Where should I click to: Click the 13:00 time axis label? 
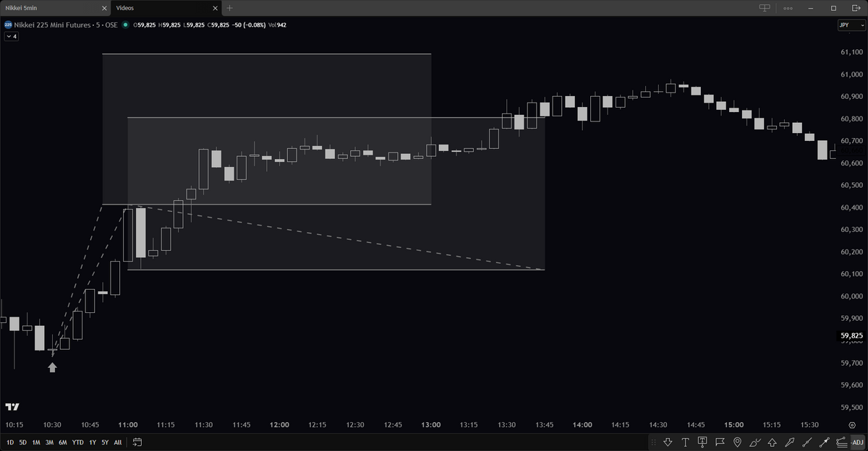431,425
